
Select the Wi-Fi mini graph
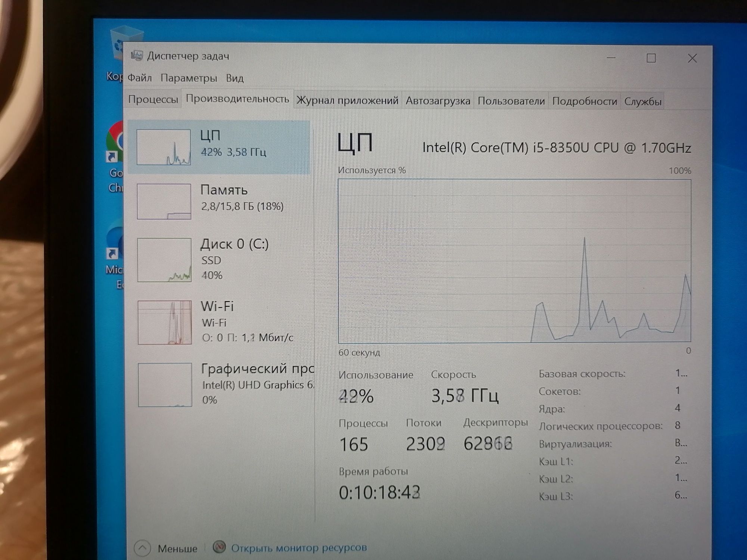tap(165, 322)
